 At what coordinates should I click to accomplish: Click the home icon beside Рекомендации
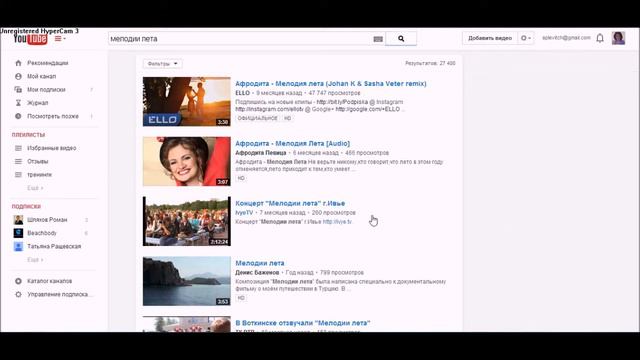[x=18, y=63]
